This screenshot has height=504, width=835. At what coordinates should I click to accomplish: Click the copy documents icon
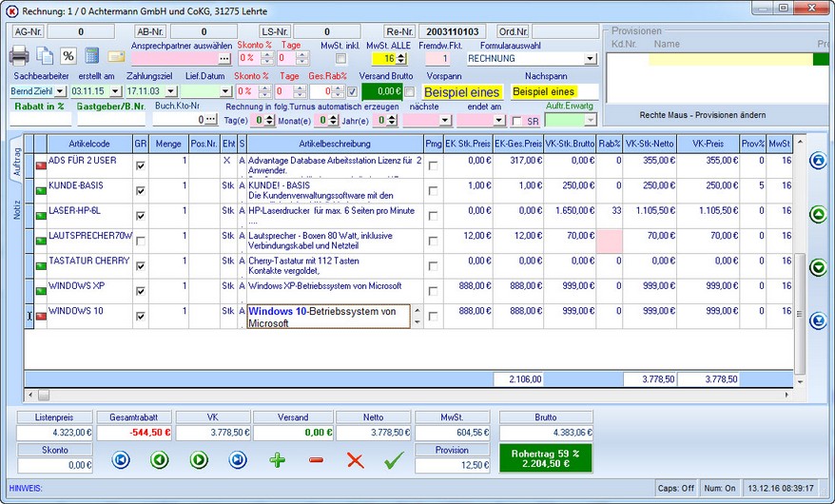pos(44,55)
